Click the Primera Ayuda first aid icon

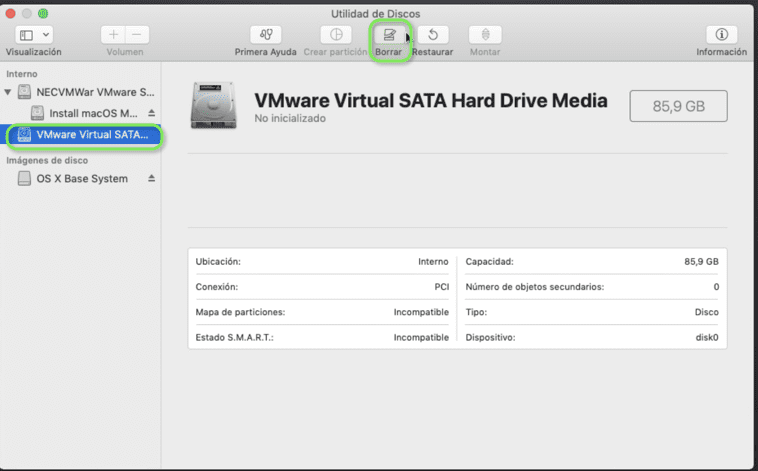tap(265, 35)
